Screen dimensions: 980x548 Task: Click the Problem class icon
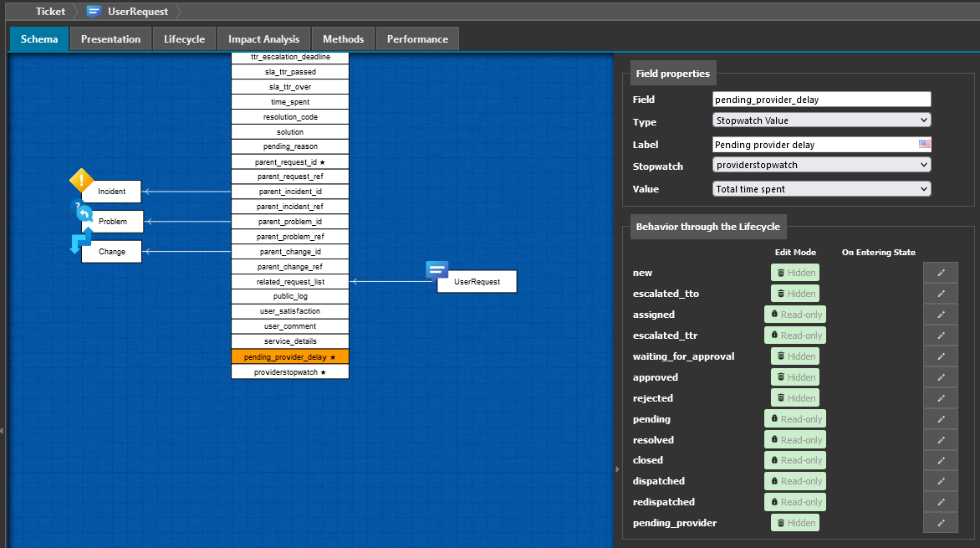pos(82,212)
